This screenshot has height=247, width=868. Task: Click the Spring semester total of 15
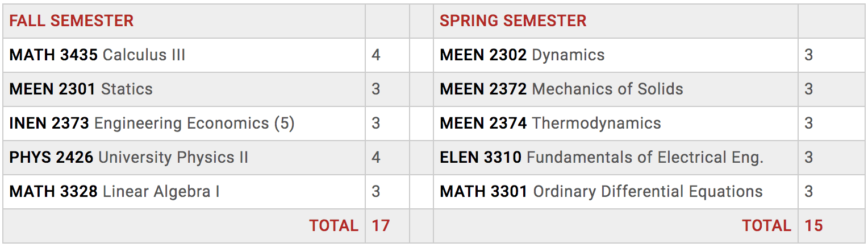(813, 226)
